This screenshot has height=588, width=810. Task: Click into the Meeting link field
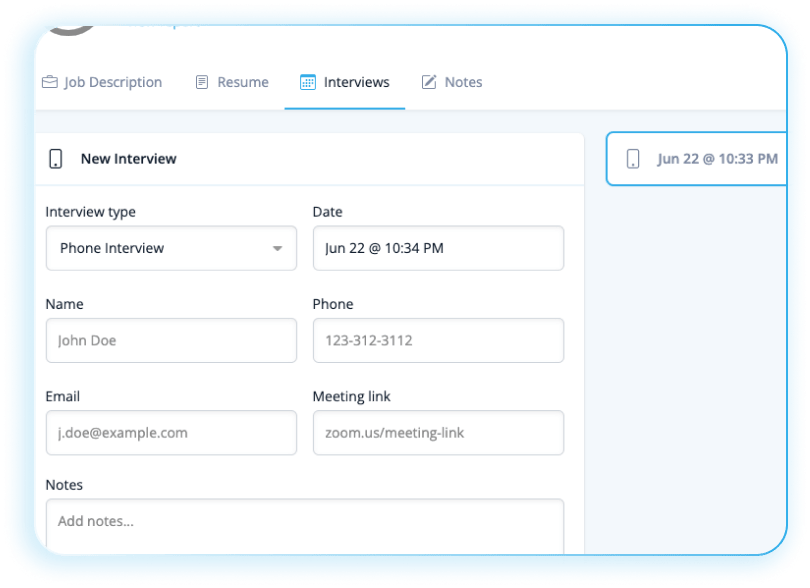[x=438, y=433]
